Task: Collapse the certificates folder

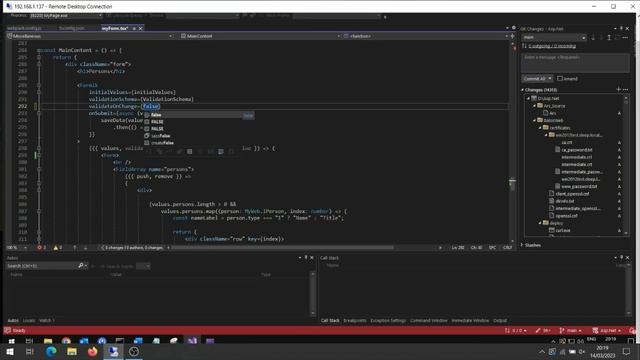Action: tap(540, 128)
